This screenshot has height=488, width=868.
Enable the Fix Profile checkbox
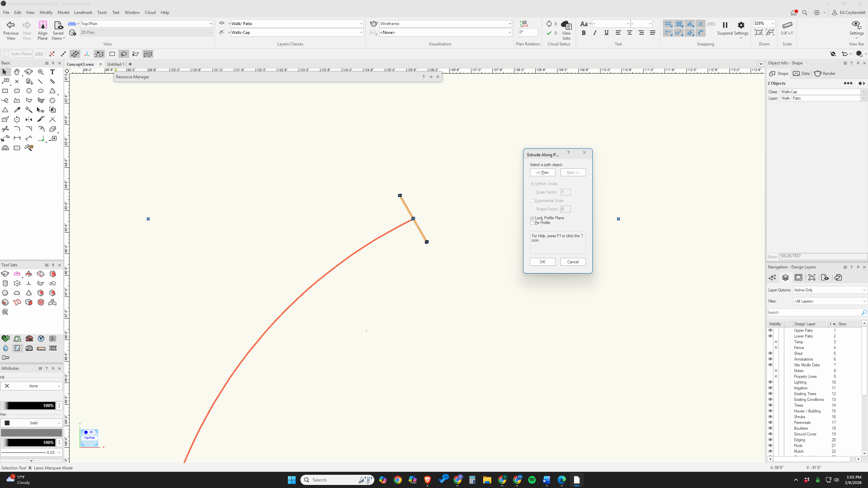pyautogui.click(x=532, y=223)
